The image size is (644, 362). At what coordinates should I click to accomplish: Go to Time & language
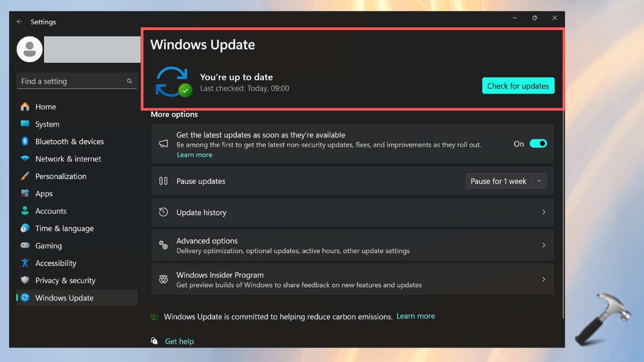coord(77,228)
